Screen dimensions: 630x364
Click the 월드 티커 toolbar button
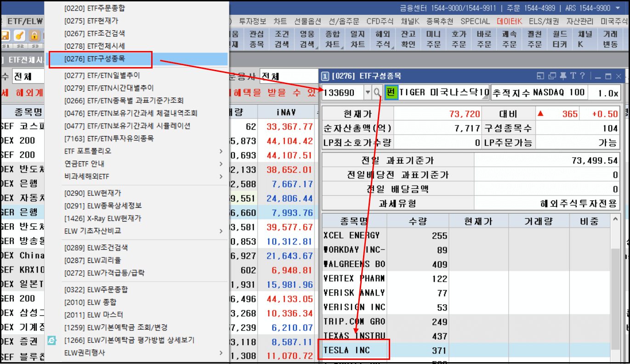[560, 39]
